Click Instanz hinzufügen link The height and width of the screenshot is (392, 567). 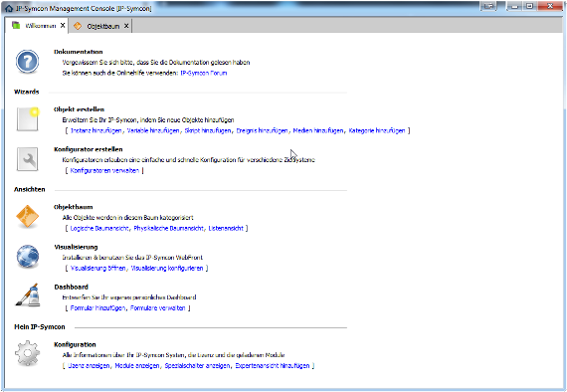pyautogui.click(x=96, y=130)
